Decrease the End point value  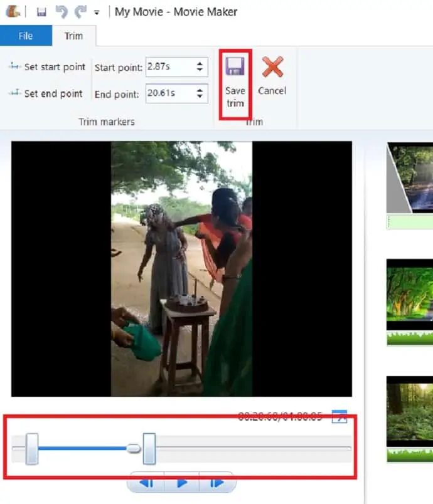[200, 97]
